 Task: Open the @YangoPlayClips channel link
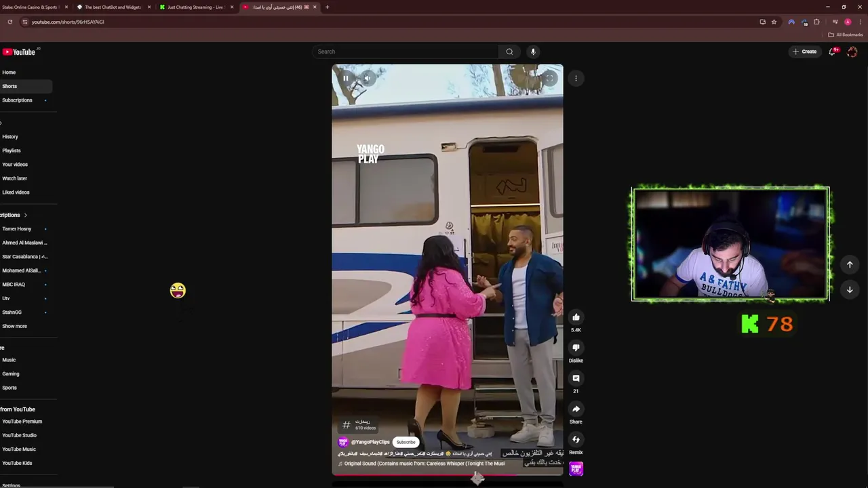(x=370, y=442)
